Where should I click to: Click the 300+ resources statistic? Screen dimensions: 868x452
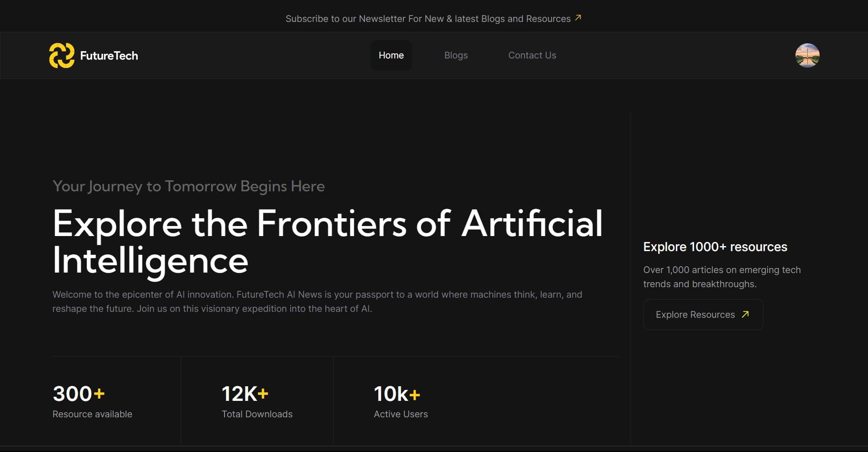(x=78, y=394)
